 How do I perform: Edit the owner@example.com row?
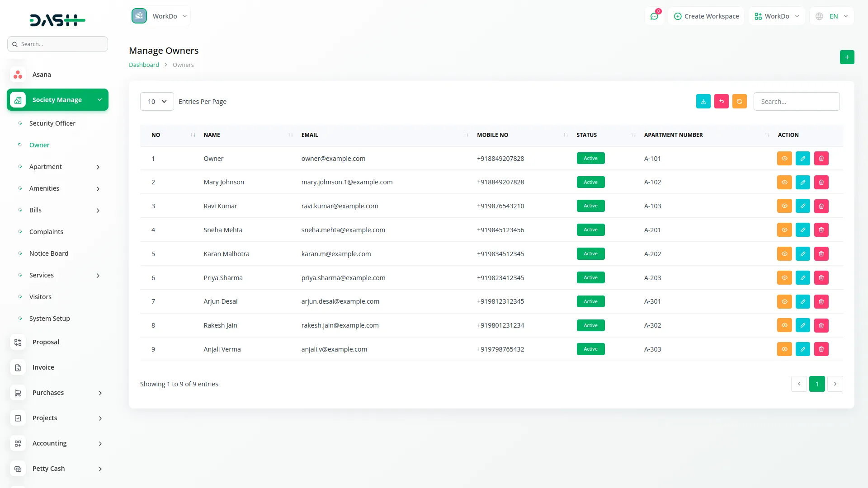pyautogui.click(x=802, y=159)
